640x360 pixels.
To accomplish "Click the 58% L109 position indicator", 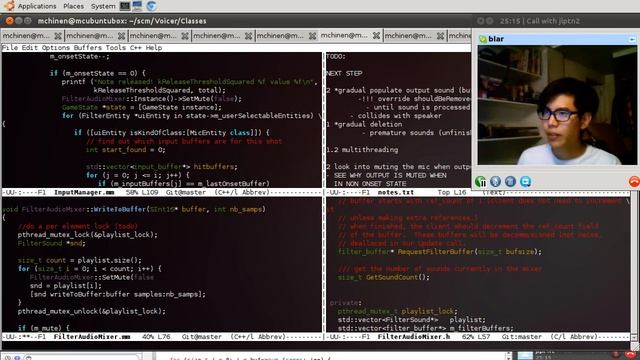I will [142, 192].
